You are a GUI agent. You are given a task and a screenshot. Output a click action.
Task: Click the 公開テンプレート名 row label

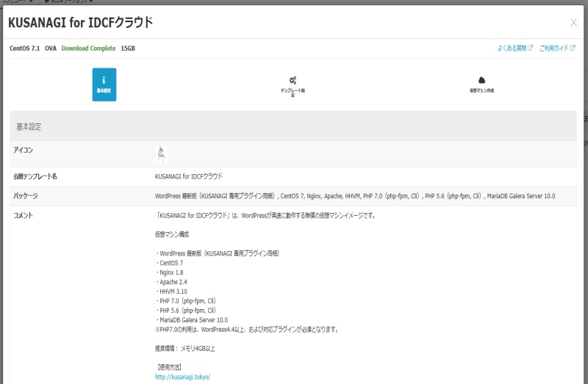(35, 177)
